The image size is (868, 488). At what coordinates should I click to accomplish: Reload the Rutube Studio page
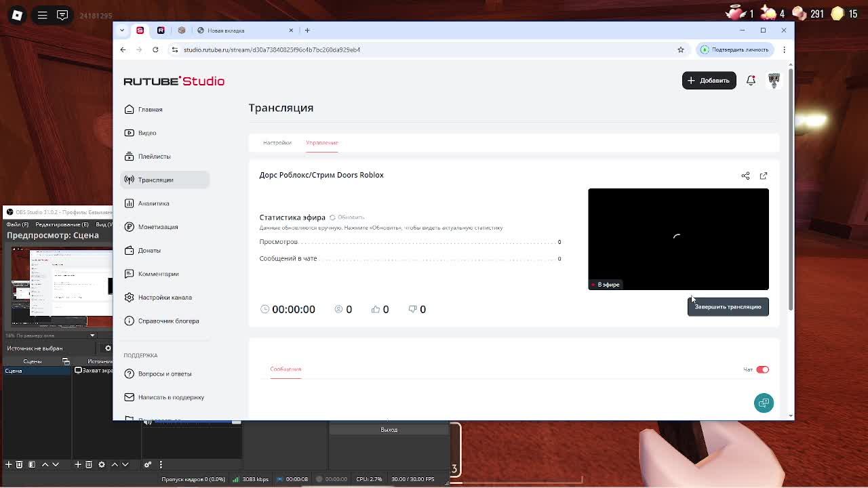pyautogui.click(x=155, y=49)
